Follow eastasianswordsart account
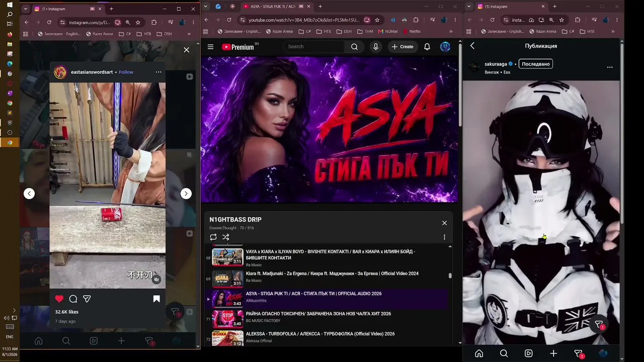This screenshot has width=644, height=362. click(126, 72)
